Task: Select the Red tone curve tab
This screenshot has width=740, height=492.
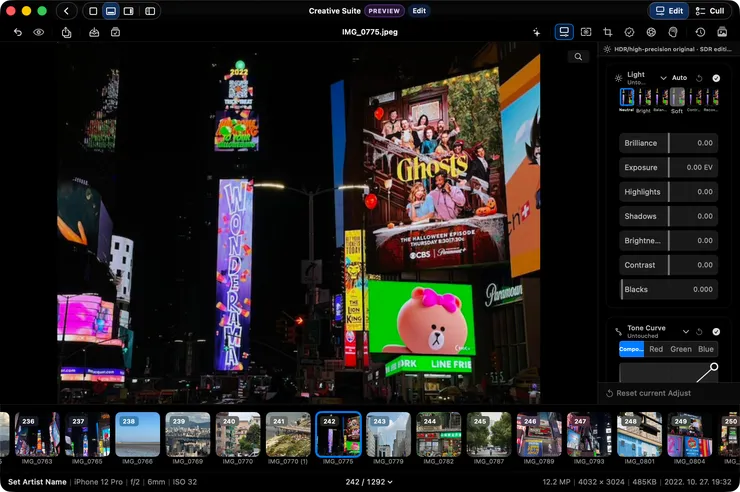Action: tap(656, 349)
